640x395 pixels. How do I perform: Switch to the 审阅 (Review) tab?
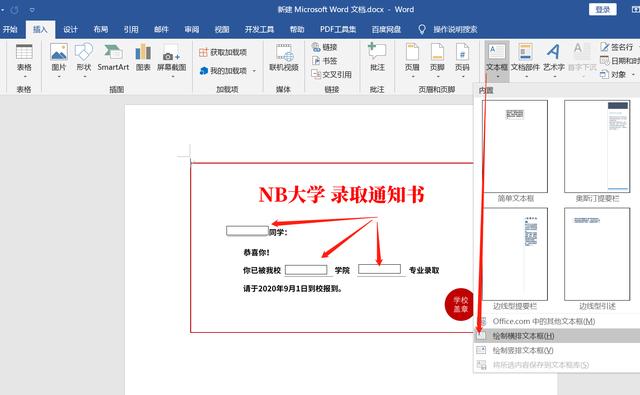191,29
